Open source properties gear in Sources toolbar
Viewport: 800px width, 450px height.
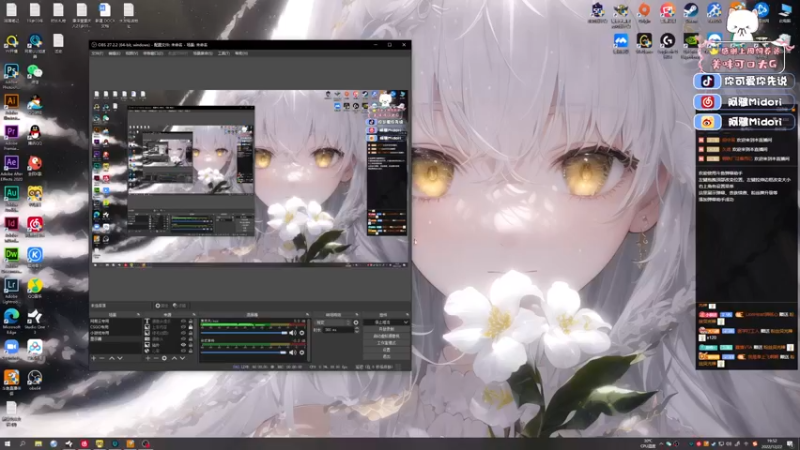click(164, 358)
